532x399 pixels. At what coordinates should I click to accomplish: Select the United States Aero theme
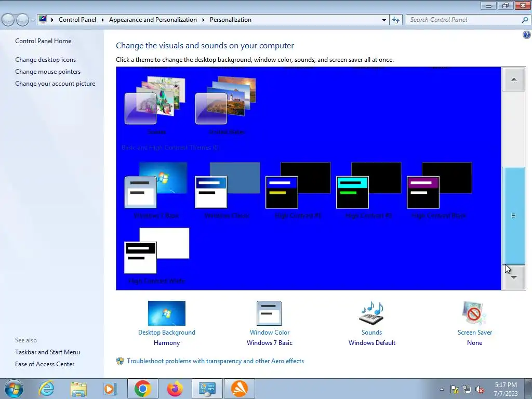(x=225, y=100)
